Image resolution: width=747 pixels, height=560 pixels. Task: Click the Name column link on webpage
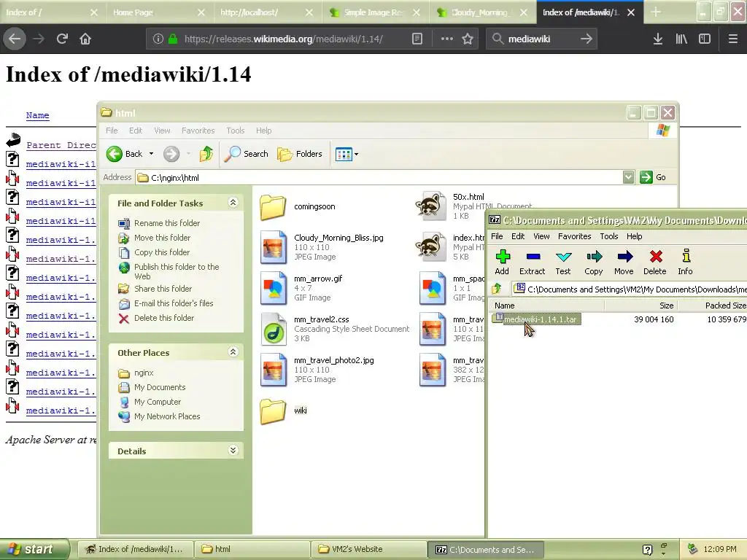pyautogui.click(x=38, y=115)
